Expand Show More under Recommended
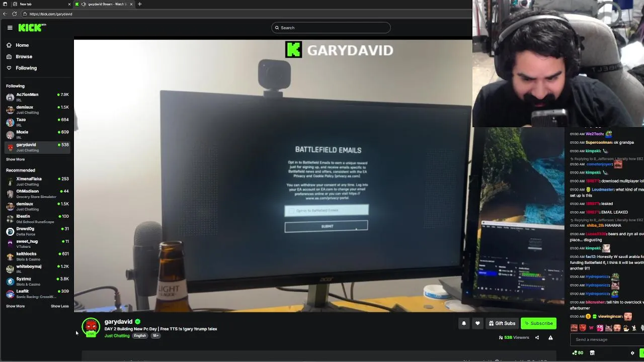 [15, 306]
